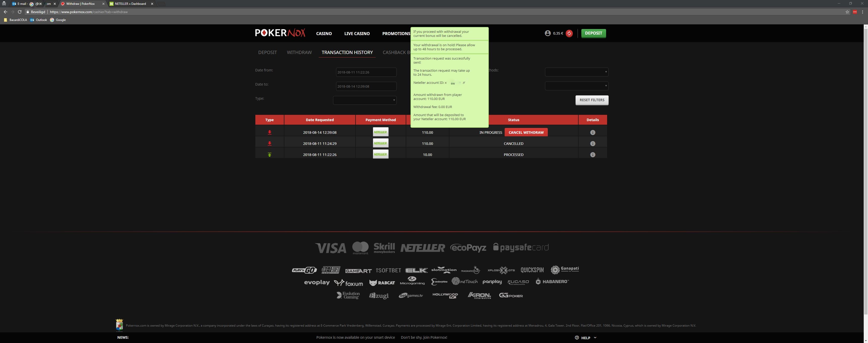This screenshot has height=343, width=868.
Task: Click the secure lock icon in address bar
Action: point(28,12)
